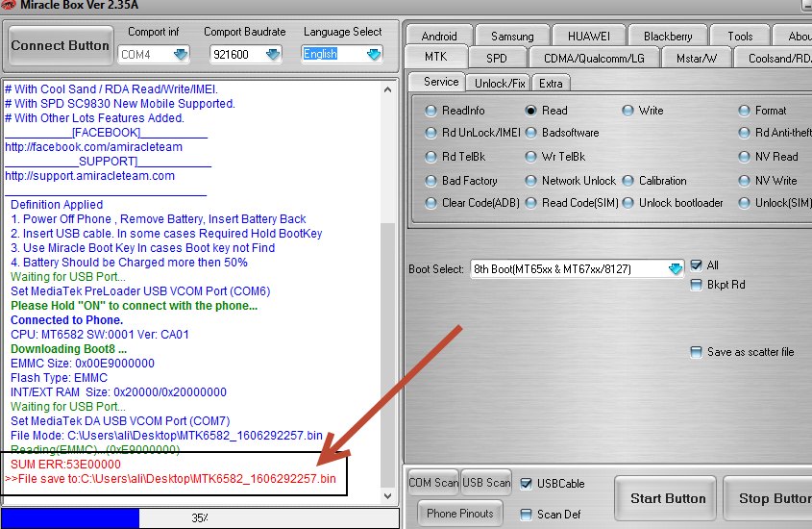The image size is (812, 529).
Task: Click the Miracle Box logo icon in title bar
Action: tap(8, 5)
